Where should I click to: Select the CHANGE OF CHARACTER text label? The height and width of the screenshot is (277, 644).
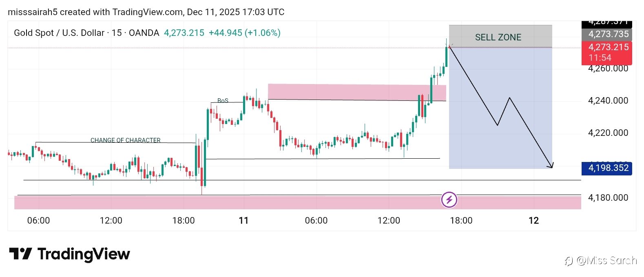[x=125, y=140]
